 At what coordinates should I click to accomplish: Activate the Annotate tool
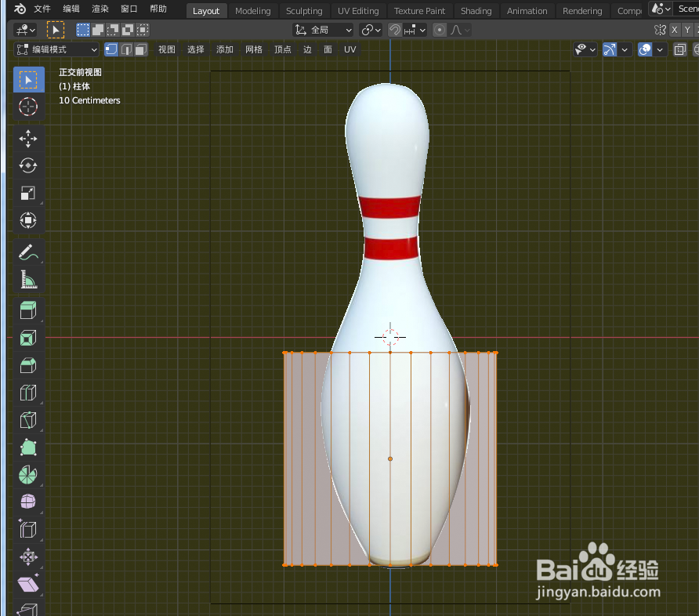point(28,252)
